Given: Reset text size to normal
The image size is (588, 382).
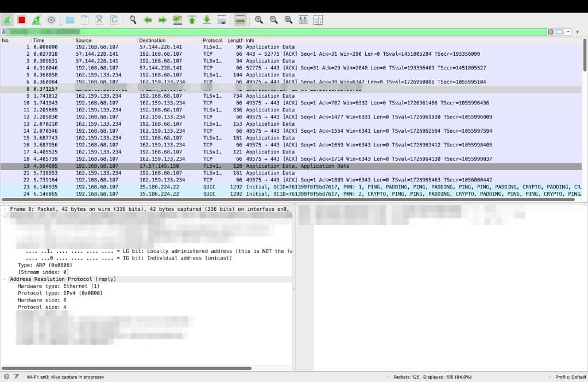Looking at the screenshot, I should 288,20.
